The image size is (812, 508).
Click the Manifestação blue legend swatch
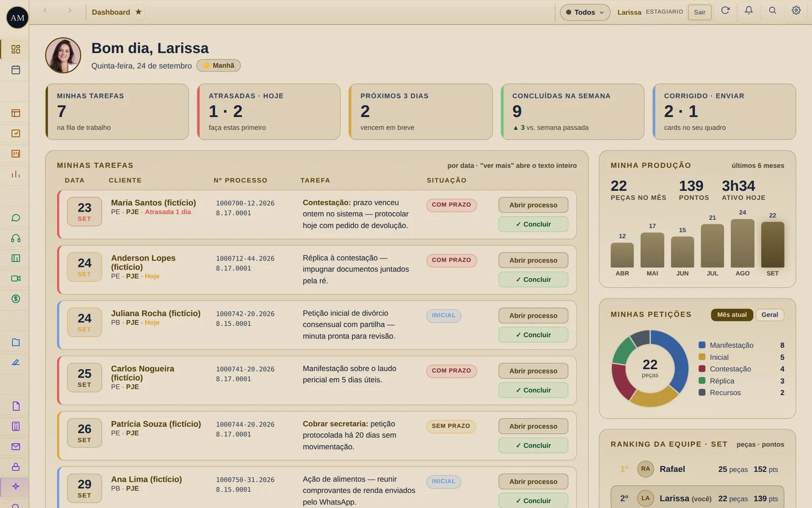coord(702,345)
